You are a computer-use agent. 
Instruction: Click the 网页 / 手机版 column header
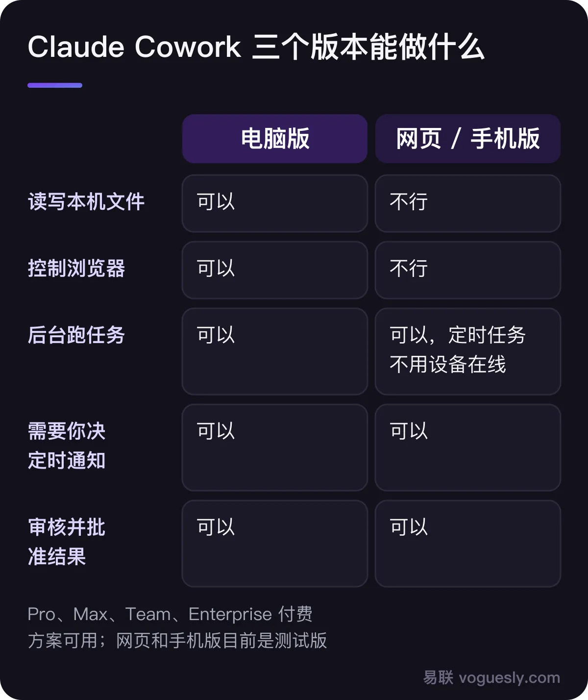tap(468, 139)
